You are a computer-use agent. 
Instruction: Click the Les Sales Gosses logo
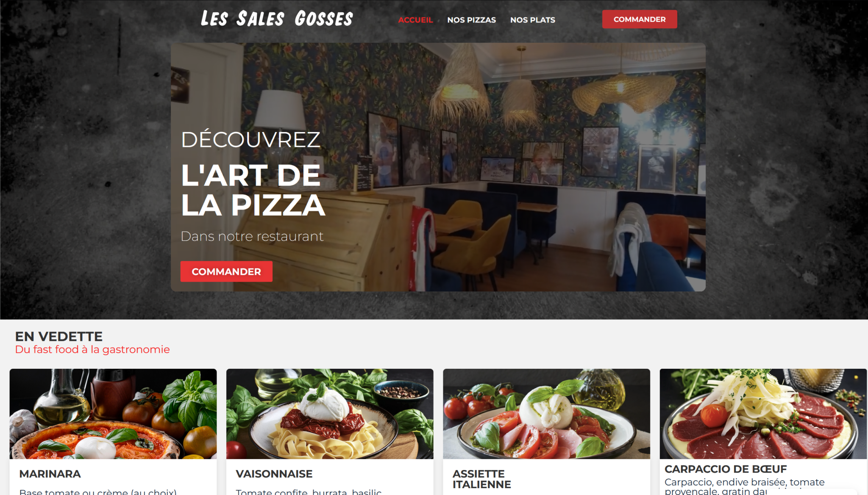(277, 19)
